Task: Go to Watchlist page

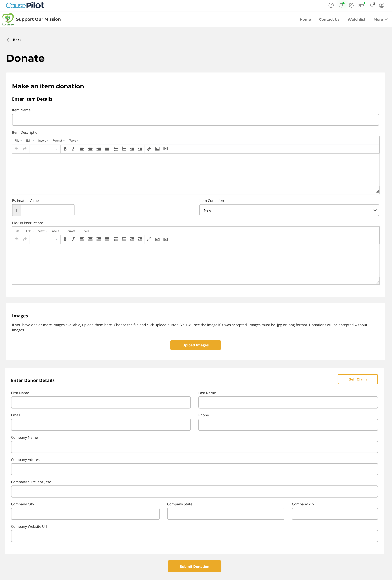Action: click(x=356, y=20)
